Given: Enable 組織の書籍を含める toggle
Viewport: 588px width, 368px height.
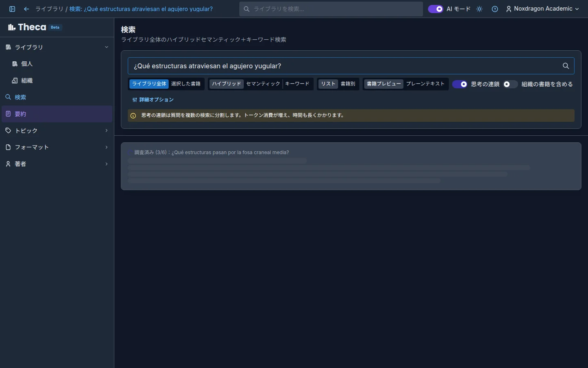Looking at the screenshot, I should tap(510, 84).
